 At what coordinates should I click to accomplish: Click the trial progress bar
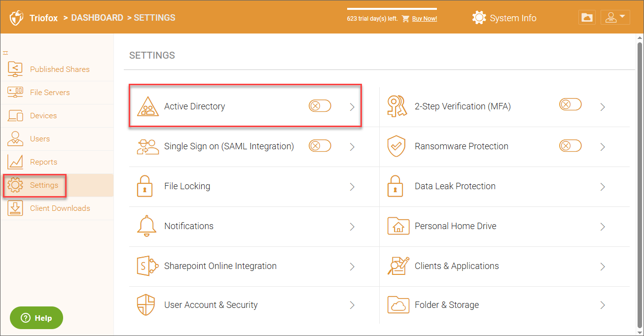392,9
